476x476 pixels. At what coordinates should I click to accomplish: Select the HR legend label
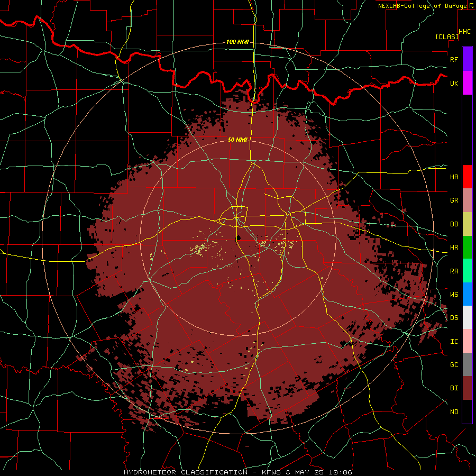pyautogui.click(x=454, y=248)
